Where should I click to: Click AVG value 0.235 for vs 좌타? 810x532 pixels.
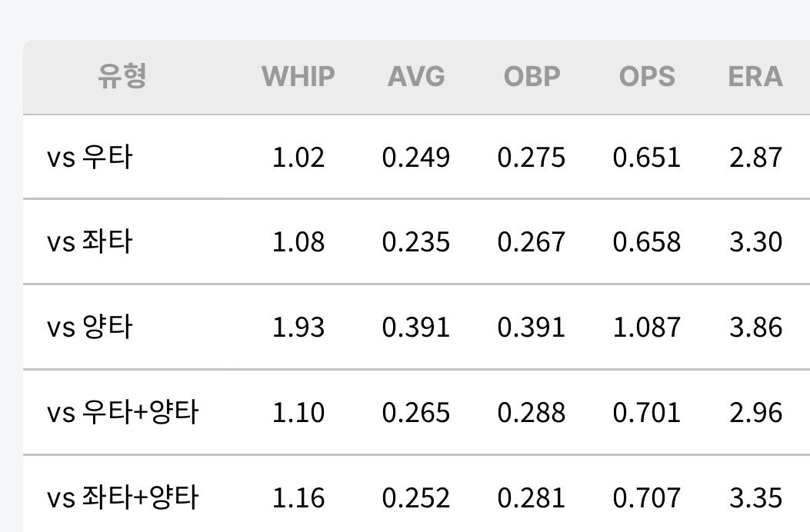pos(416,242)
